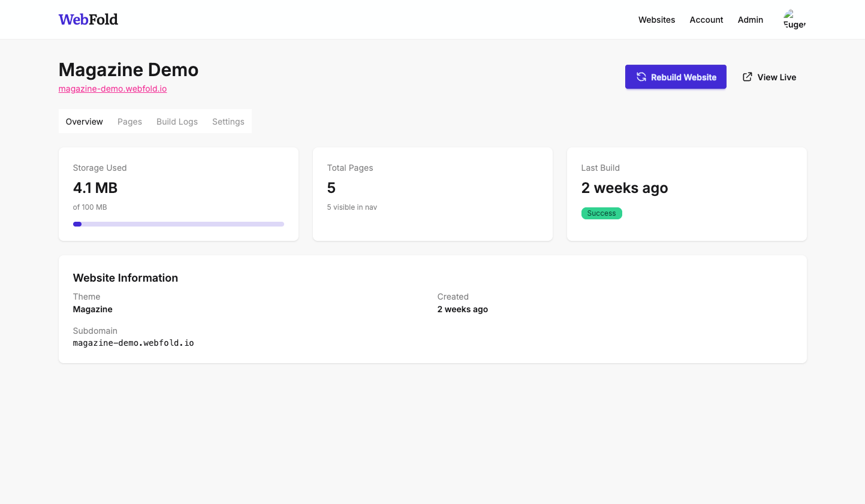The width and height of the screenshot is (865, 504).
Task: Open the Settings tab
Action: pos(228,121)
